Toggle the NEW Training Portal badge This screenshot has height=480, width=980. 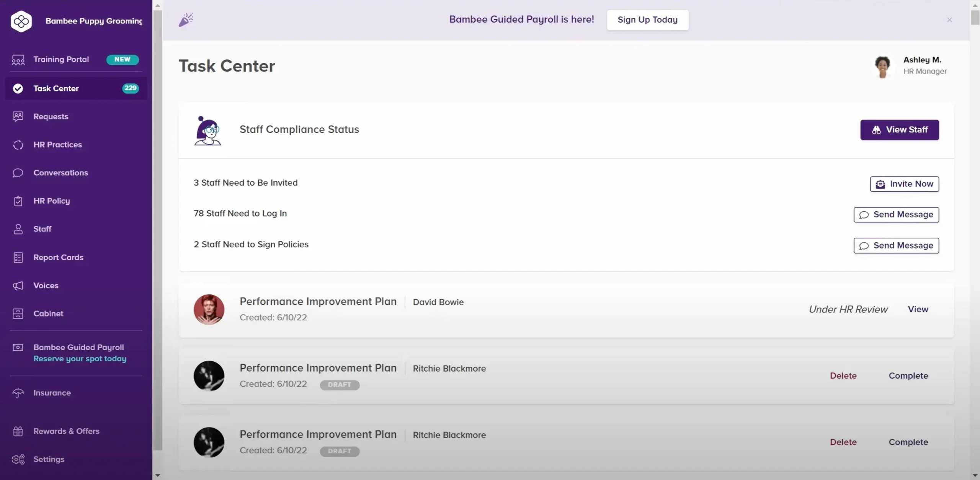(122, 59)
